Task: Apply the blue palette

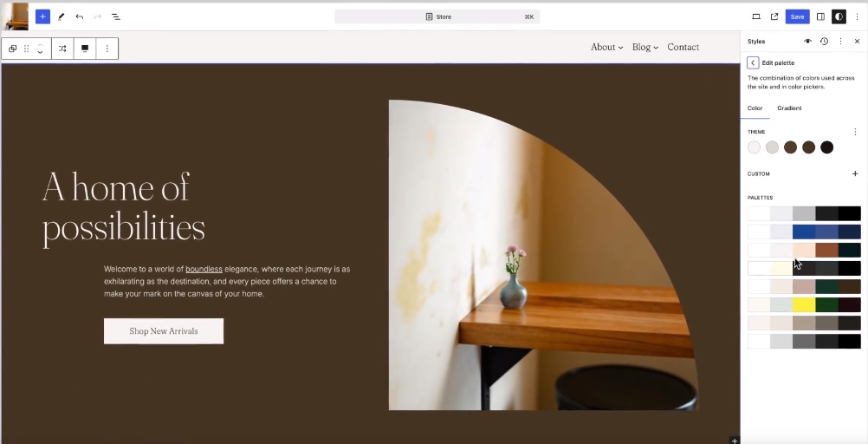Action: click(x=805, y=232)
